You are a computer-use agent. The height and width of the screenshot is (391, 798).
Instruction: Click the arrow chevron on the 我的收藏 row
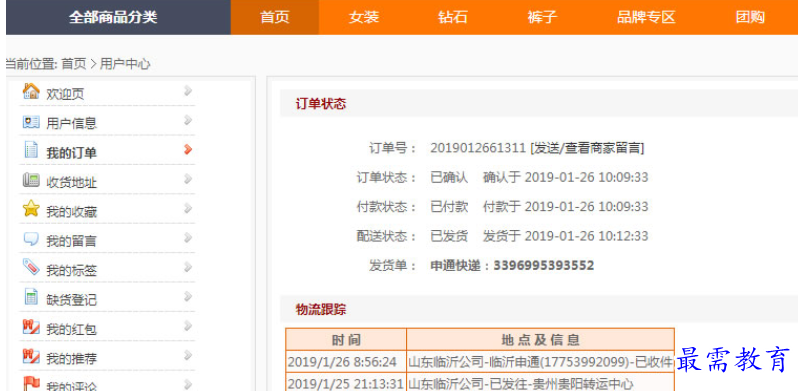[x=188, y=208]
